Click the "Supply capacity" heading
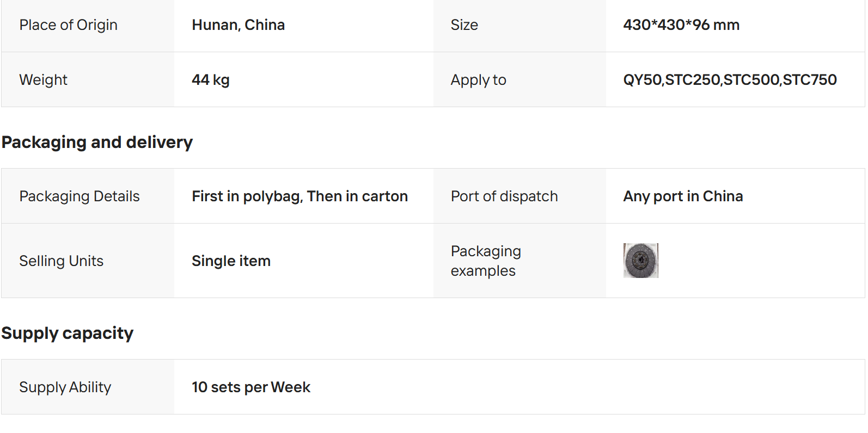Image resolution: width=868 pixels, height=433 pixels. (67, 333)
